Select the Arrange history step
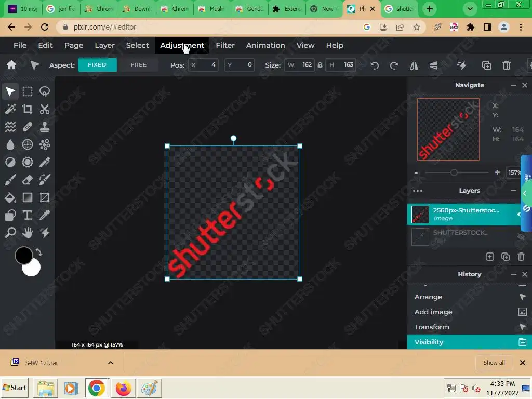The height and width of the screenshot is (399, 532). 470,297
